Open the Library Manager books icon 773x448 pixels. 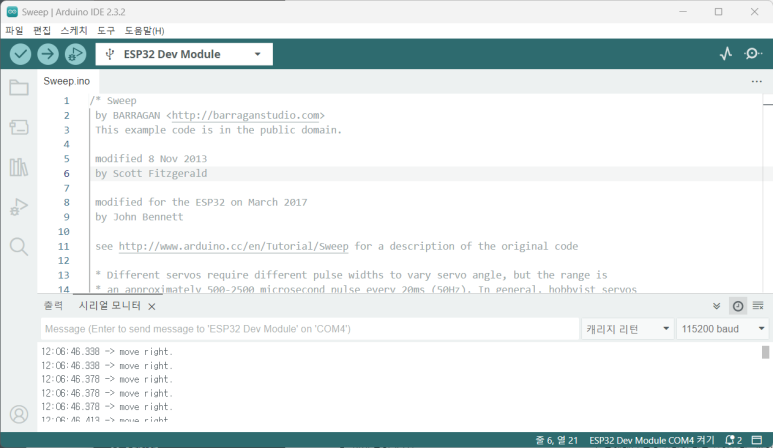coord(19,167)
